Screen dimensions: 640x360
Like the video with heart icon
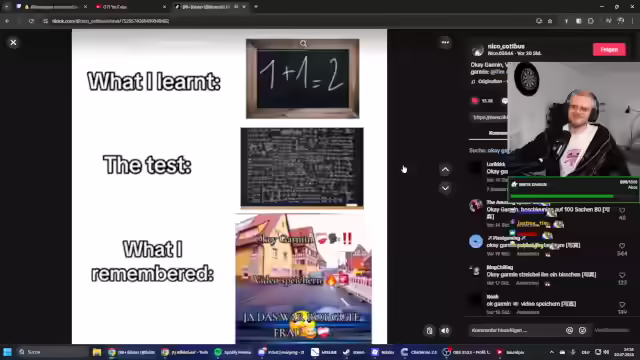(x=475, y=100)
